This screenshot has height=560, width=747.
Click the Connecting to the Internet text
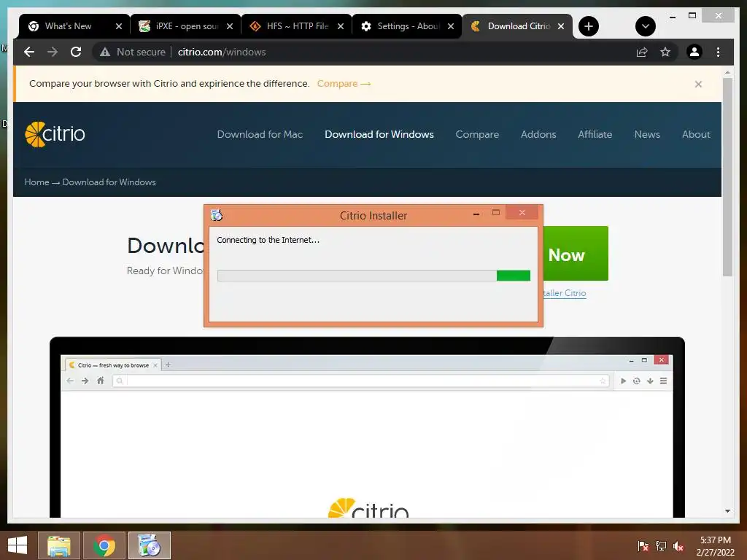[268, 240]
